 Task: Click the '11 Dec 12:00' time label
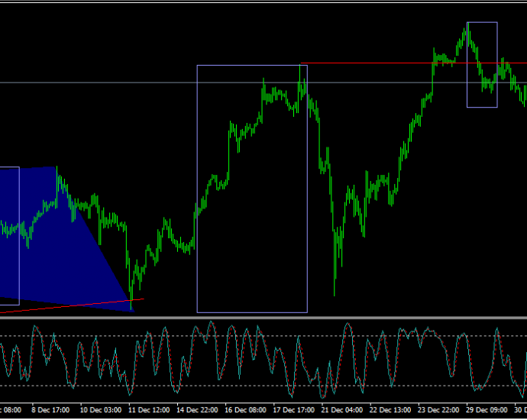click(x=149, y=410)
